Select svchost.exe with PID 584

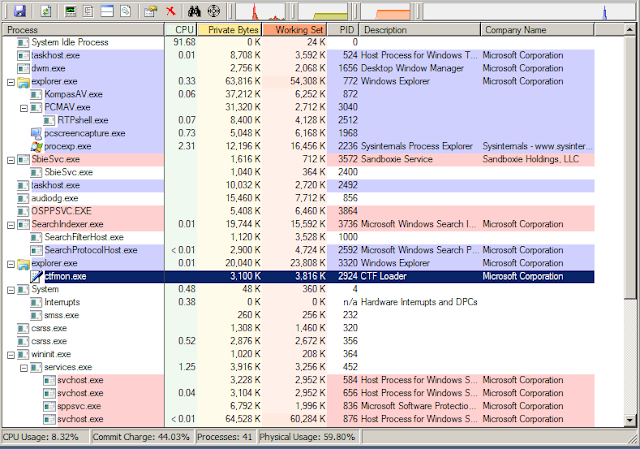click(x=298, y=380)
